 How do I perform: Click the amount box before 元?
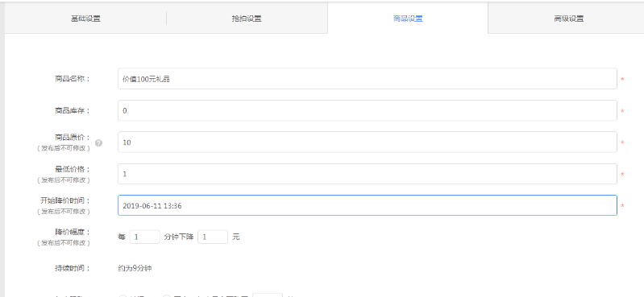pyautogui.click(x=213, y=237)
